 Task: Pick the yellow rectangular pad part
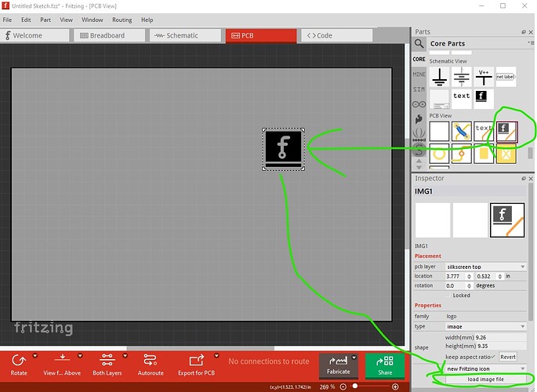pos(484,154)
